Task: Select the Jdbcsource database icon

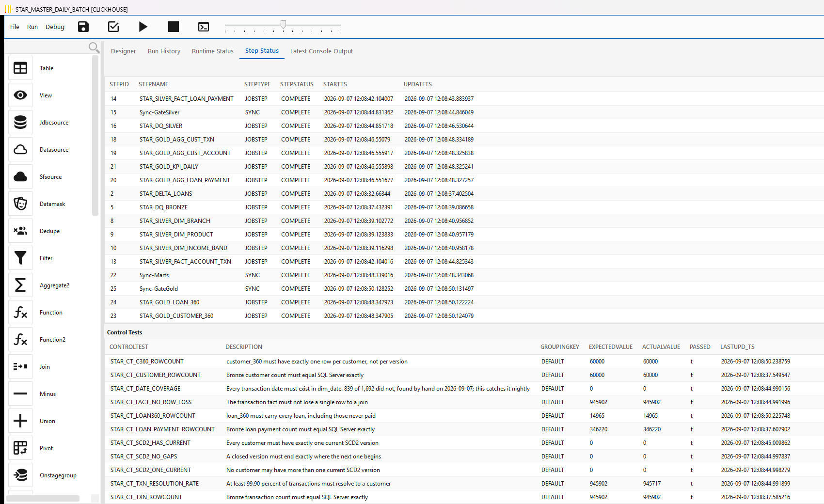Action: click(20, 123)
